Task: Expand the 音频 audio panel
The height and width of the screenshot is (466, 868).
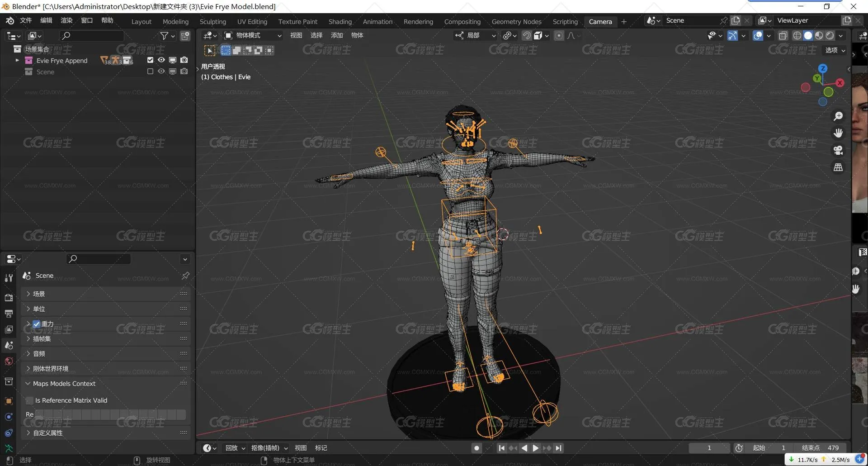Action: (x=105, y=354)
